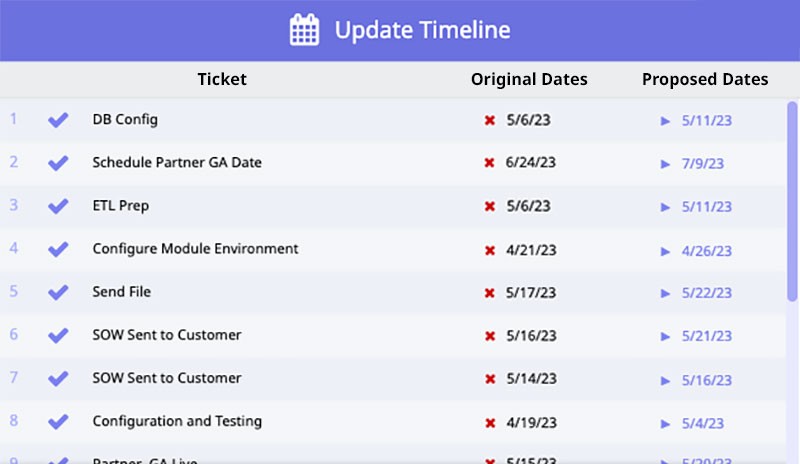Click arrow icon before 5/22/23

coord(665,293)
